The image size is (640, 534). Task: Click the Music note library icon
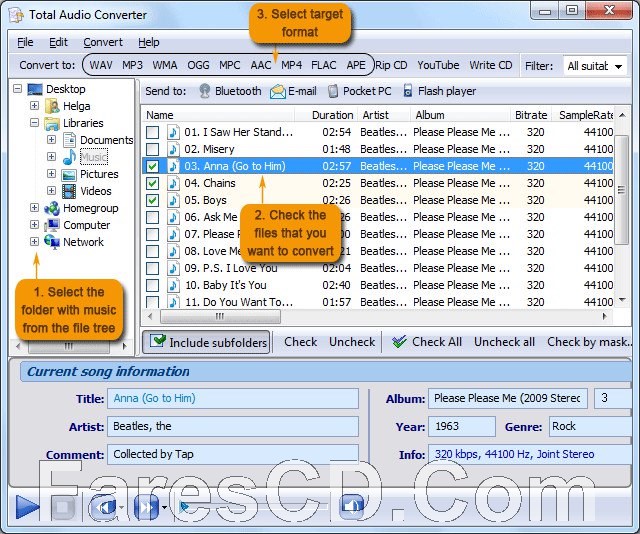[x=69, y=157]
